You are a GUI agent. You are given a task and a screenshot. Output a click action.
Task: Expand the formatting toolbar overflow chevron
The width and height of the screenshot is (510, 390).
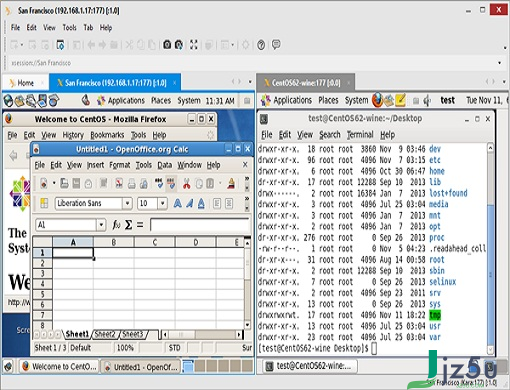[247, 200]
